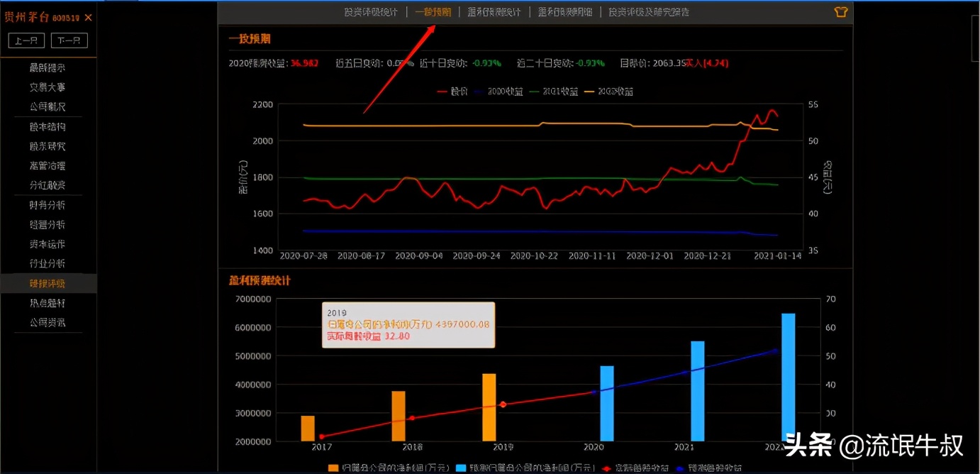Image resolution: width=980 pixels, height=474 pixels.
Task: Select 财务分析 in the sidebar
Action: coord(47,205)
